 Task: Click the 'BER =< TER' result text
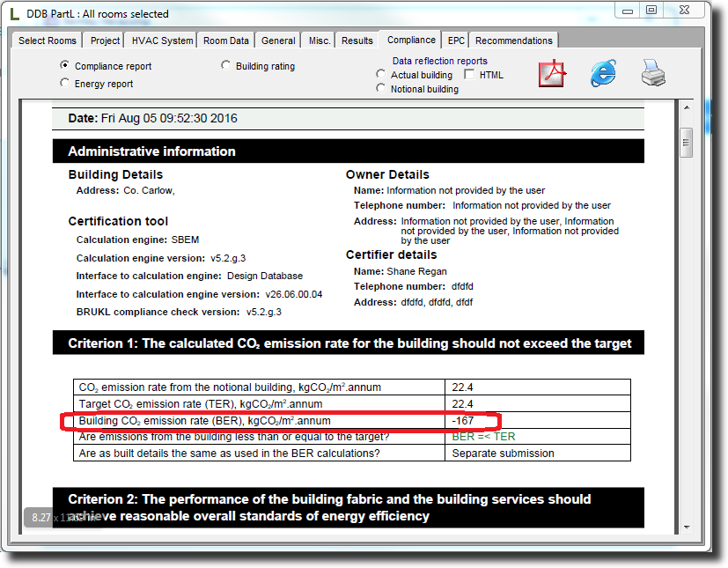click(483, 437)
